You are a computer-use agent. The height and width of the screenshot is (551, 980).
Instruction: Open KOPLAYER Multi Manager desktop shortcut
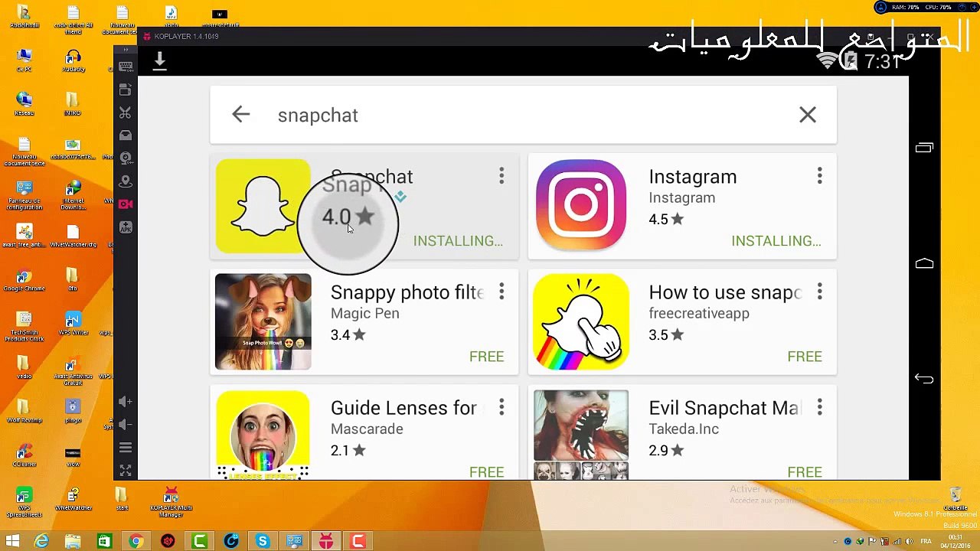coord(171,502)
